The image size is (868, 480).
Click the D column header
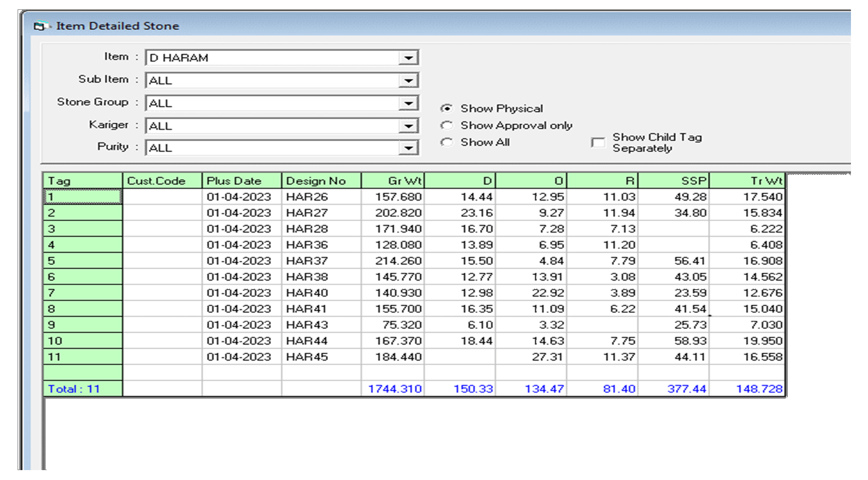coord(460,181)
